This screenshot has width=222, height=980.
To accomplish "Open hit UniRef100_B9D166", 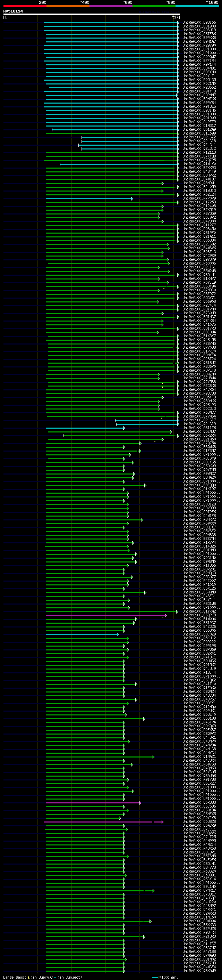I will coord(199,23).
